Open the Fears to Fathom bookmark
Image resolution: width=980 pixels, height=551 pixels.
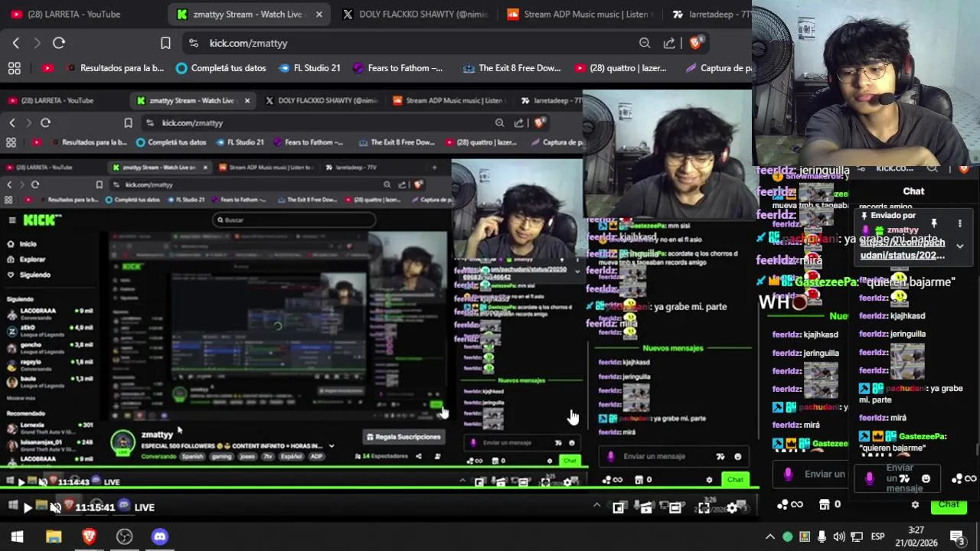point(397,68)
